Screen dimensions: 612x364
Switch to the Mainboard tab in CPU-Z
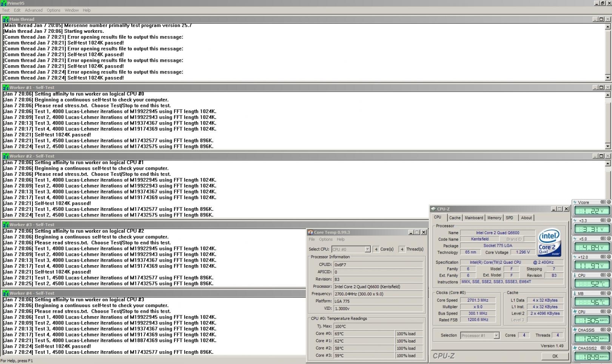pos(474,218)
